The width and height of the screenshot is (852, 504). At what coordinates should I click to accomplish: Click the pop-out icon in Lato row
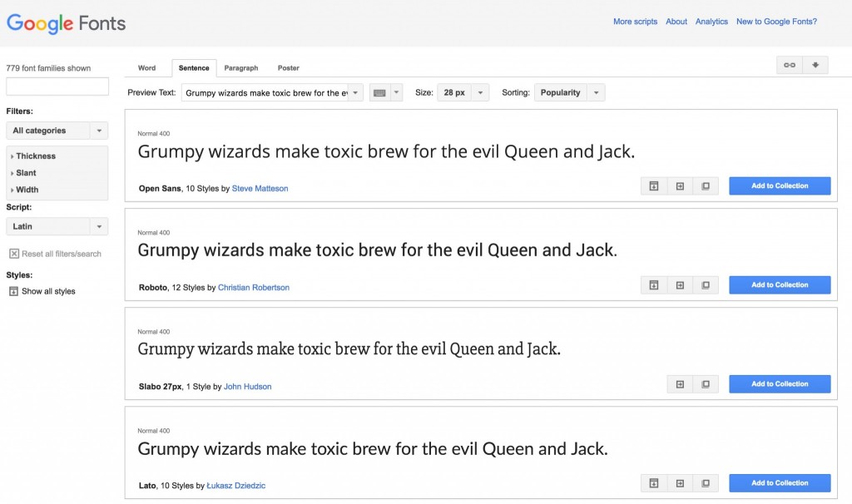point(706,483)
